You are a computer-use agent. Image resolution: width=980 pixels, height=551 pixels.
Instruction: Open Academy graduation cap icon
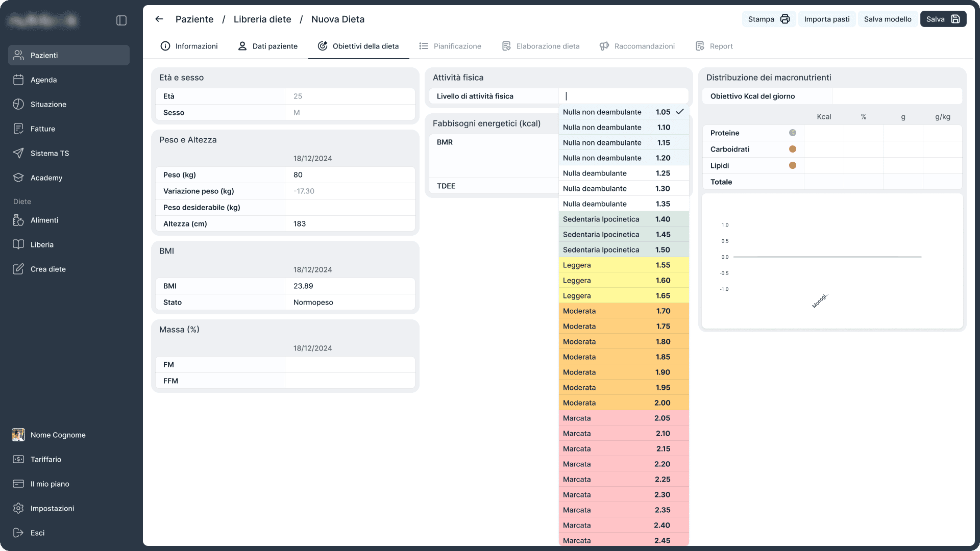point(18,178)
